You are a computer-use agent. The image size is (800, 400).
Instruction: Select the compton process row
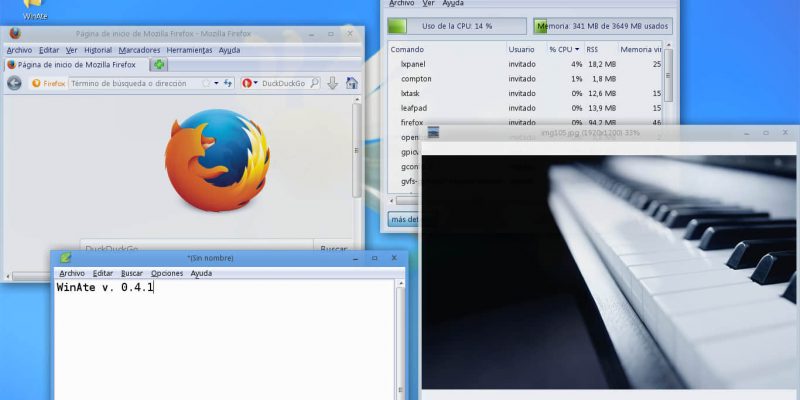(525, 79)
